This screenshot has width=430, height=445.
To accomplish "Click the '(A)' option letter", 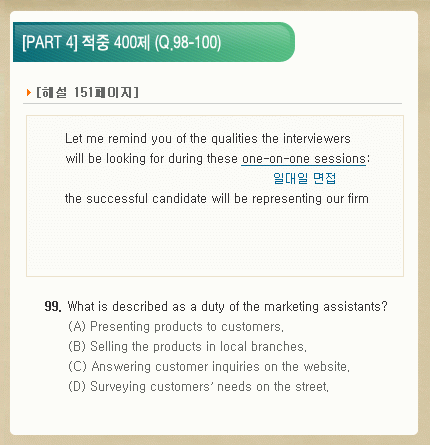I will pos(77,326).
